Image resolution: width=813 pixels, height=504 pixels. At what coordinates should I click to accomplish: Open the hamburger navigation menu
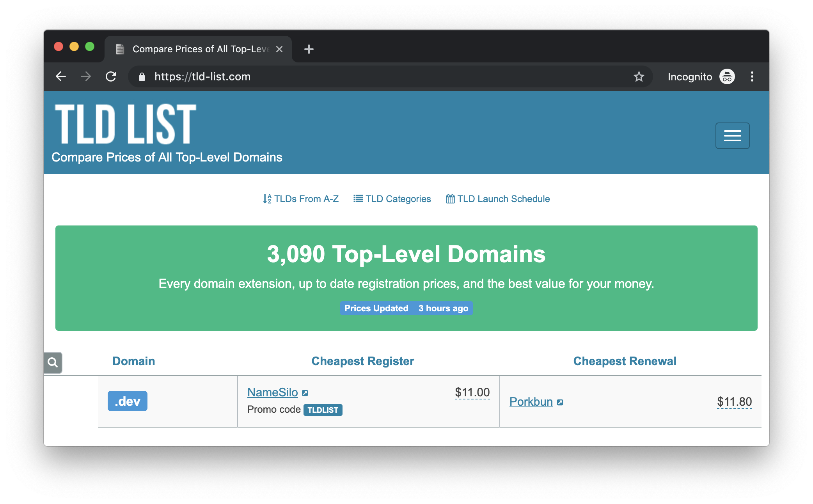(x=732, y=135)
